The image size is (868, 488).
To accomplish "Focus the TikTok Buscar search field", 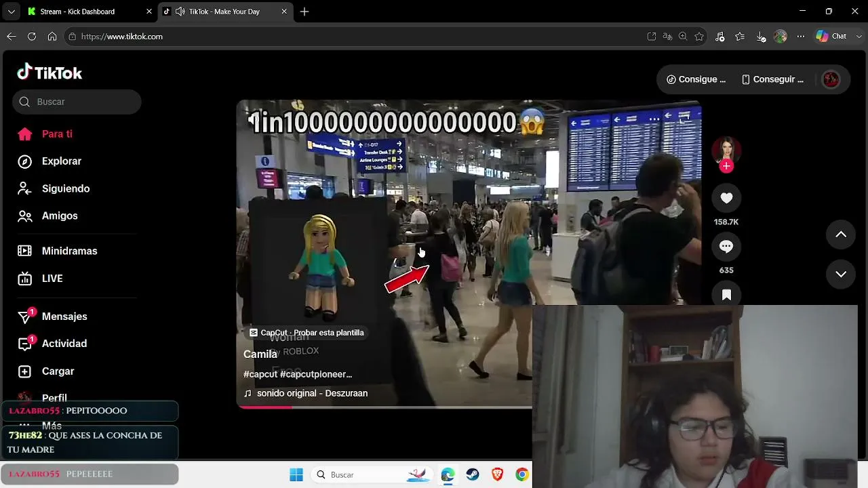I will pyautogui.click(x=77, y=102).
